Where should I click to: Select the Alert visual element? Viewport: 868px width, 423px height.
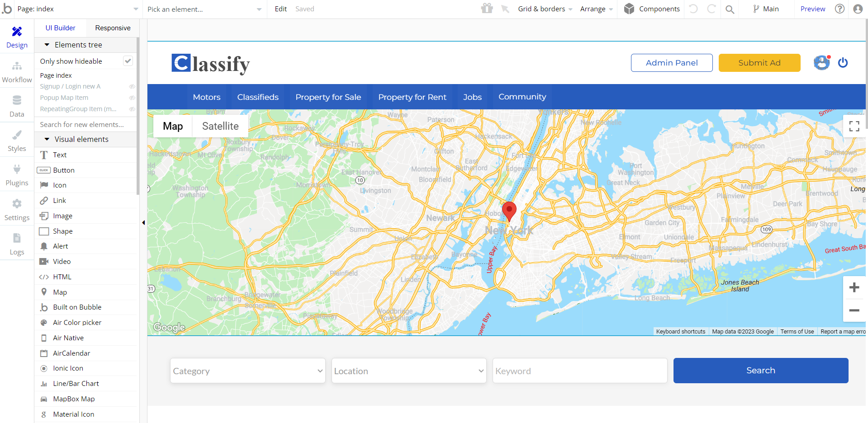(85, 246)
